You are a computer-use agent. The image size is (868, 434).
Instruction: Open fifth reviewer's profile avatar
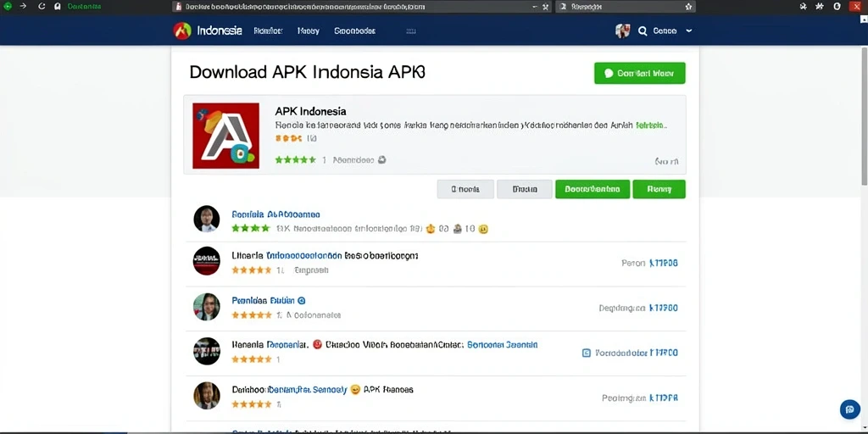coord(207,396)
